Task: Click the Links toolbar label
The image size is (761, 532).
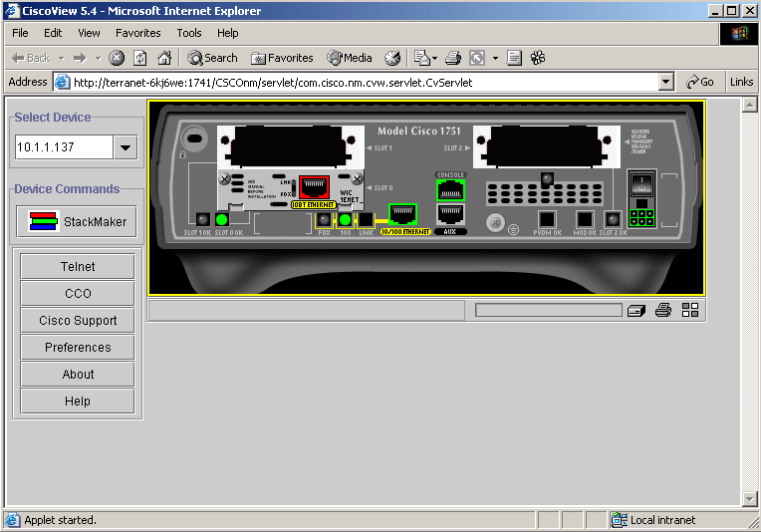Action: (x=742, y=82)
